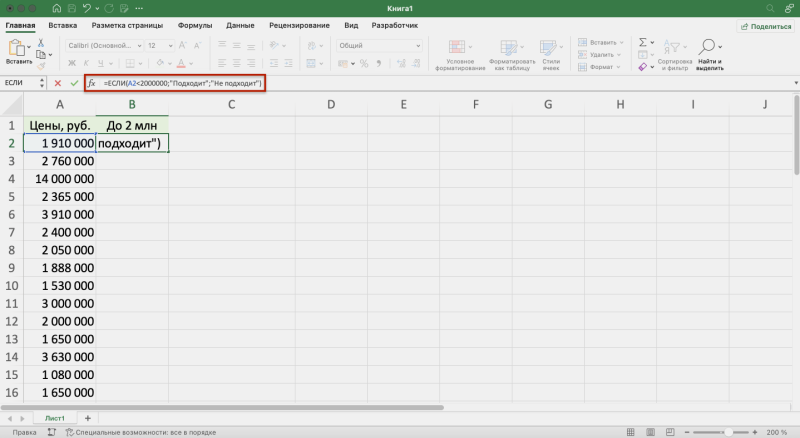Confirm formula with green checkmark

click(74, 83)
